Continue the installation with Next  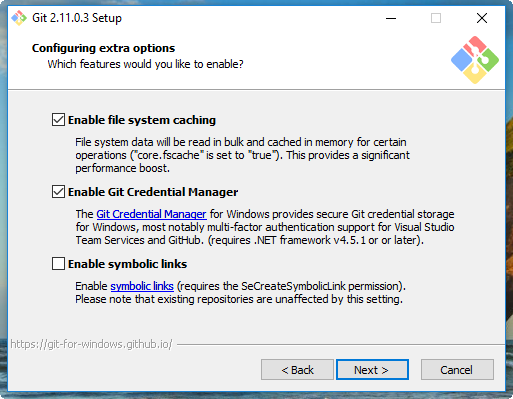(372, 370)
